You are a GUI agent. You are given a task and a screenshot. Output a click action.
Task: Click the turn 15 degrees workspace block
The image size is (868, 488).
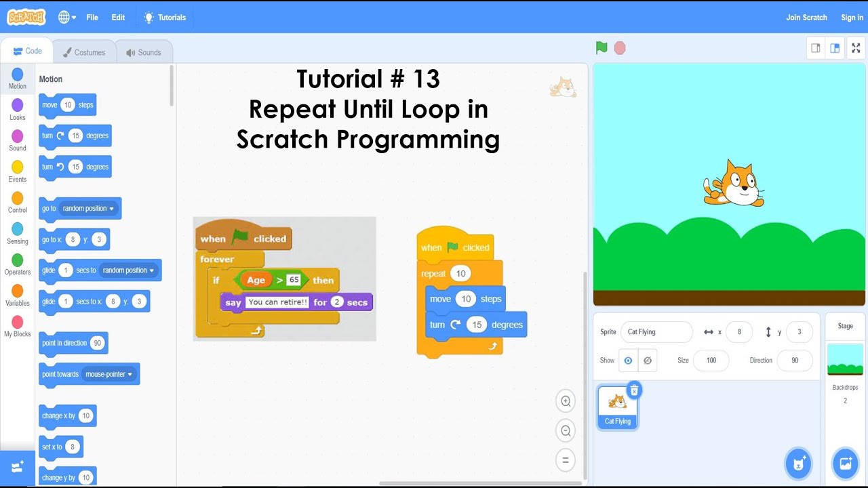coord(476,325)
